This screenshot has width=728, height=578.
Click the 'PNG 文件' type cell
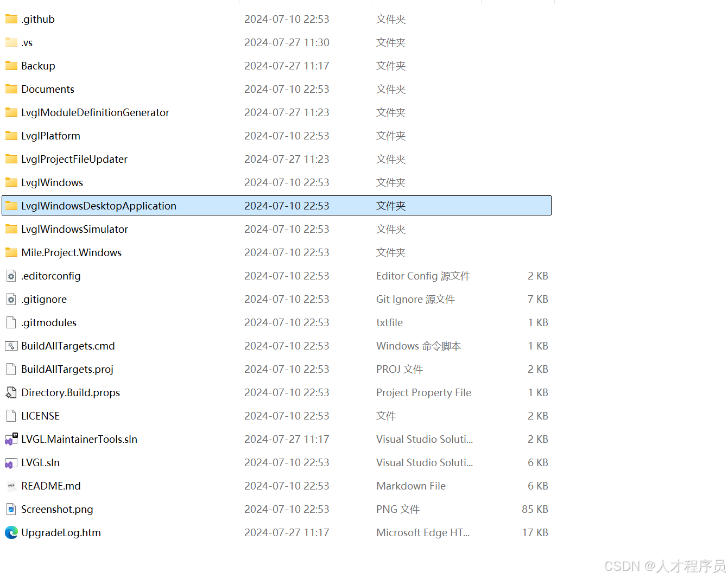pos(398,509)
